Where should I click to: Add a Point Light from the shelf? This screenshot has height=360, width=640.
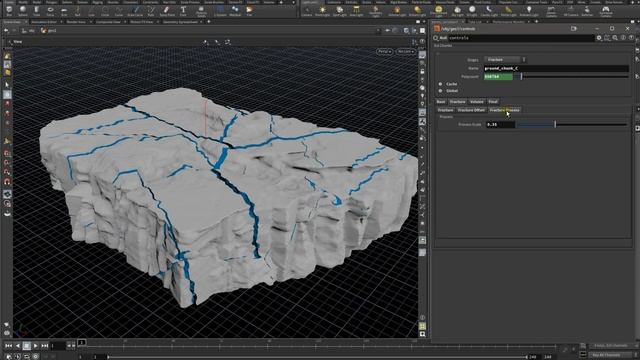322,11
